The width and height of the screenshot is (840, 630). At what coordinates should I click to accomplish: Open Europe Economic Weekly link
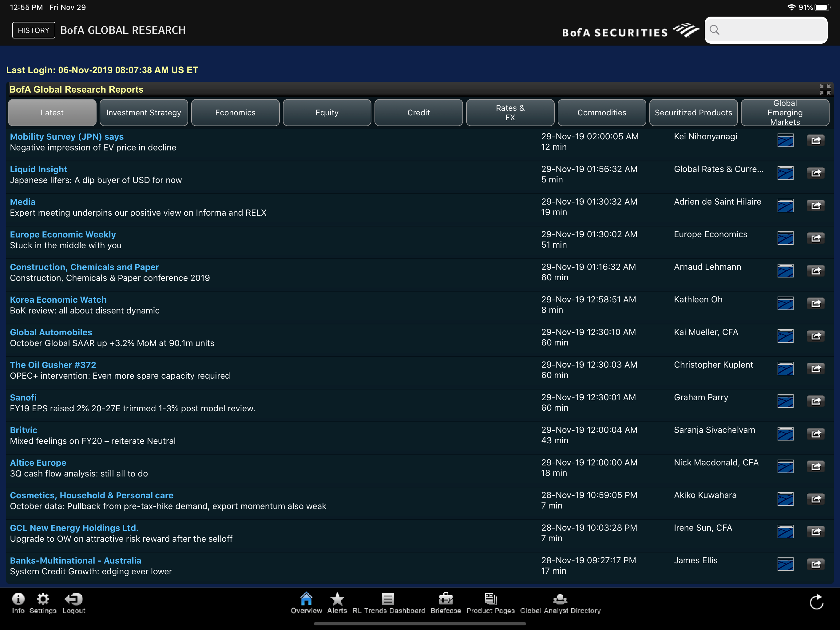[x=63, y=235]
